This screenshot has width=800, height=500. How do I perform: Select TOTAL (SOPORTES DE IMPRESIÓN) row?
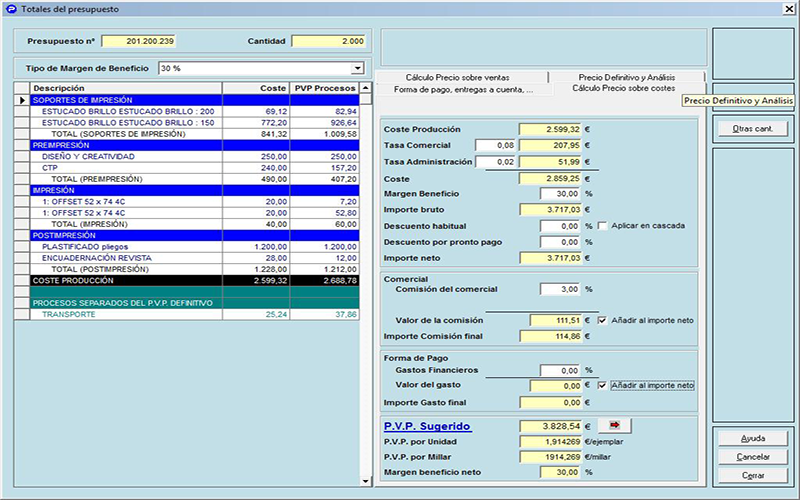click(187, 134)
